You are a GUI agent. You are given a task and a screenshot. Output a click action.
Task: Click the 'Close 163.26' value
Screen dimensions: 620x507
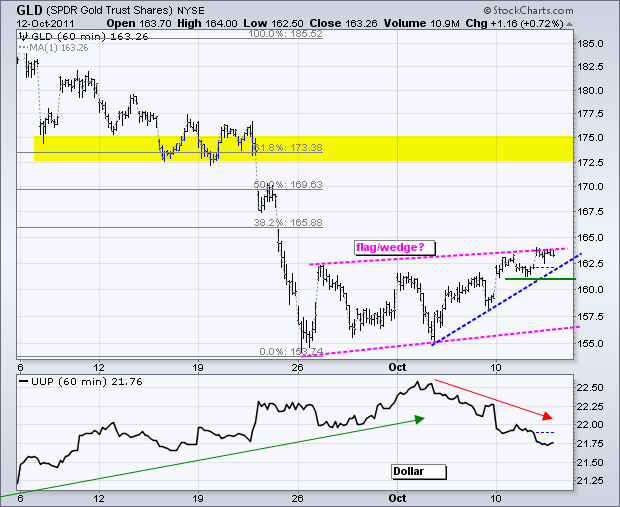344,23
